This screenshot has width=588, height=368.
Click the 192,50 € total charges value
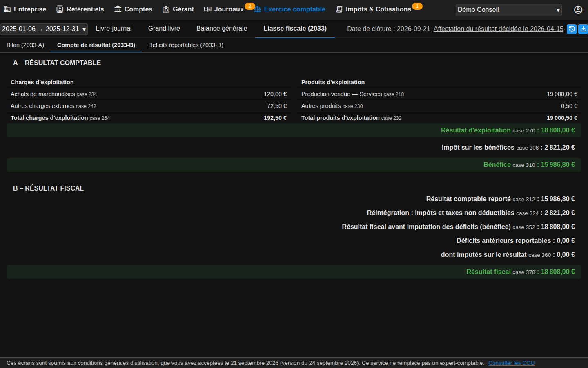tap(275, 118)
